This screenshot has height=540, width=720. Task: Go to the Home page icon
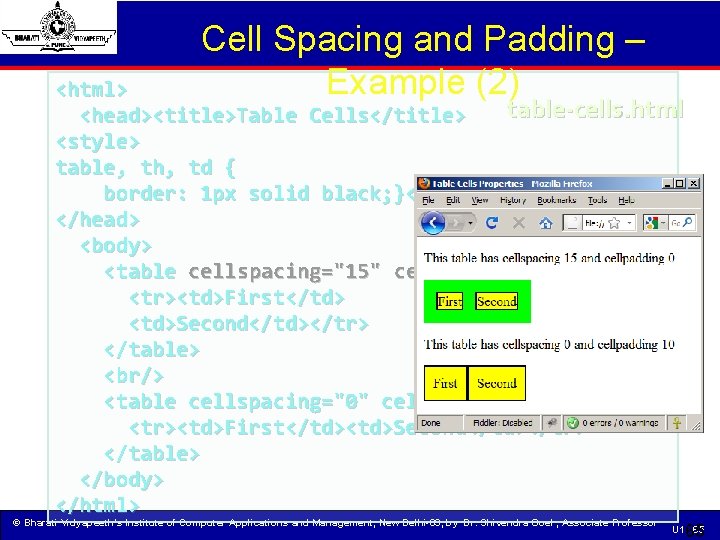(546, 223)
